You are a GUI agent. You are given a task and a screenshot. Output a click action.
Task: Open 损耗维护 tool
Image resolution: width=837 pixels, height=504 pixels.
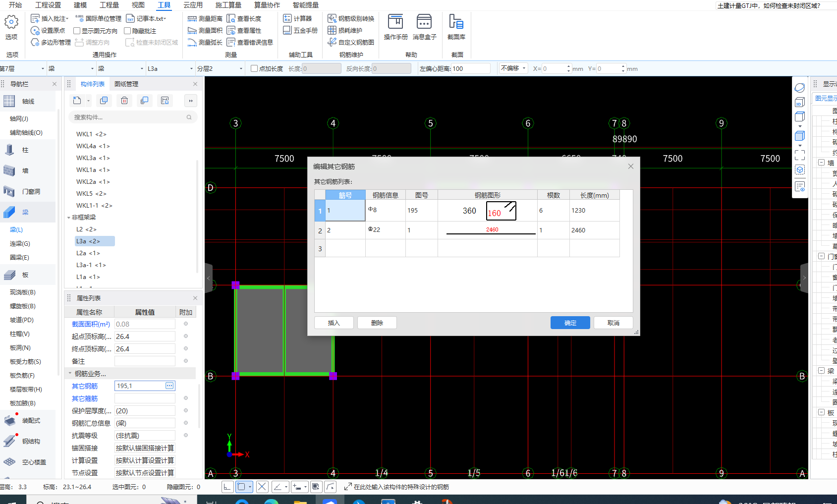(x=345, y=31)
